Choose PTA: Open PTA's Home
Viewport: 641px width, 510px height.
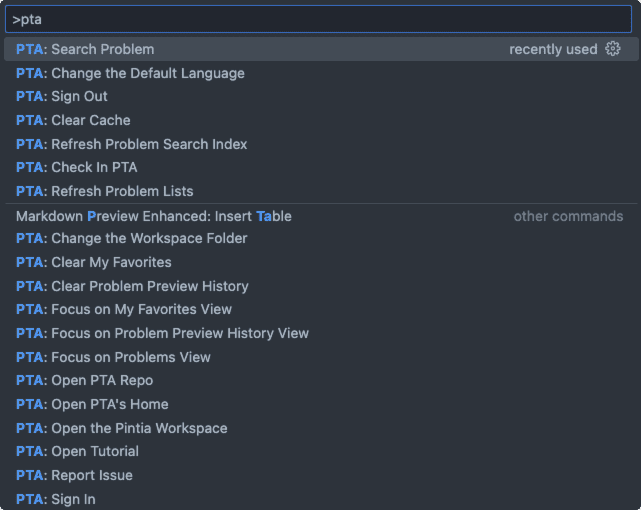pyautogui.click(x=321, y=404)
